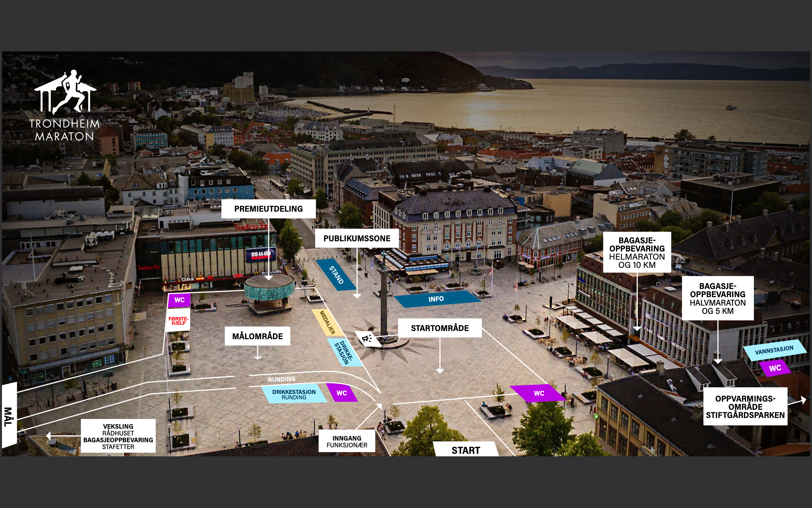Click the Første-hjelp first aid marker
This screenshot has width=812, height=508.
178,321
